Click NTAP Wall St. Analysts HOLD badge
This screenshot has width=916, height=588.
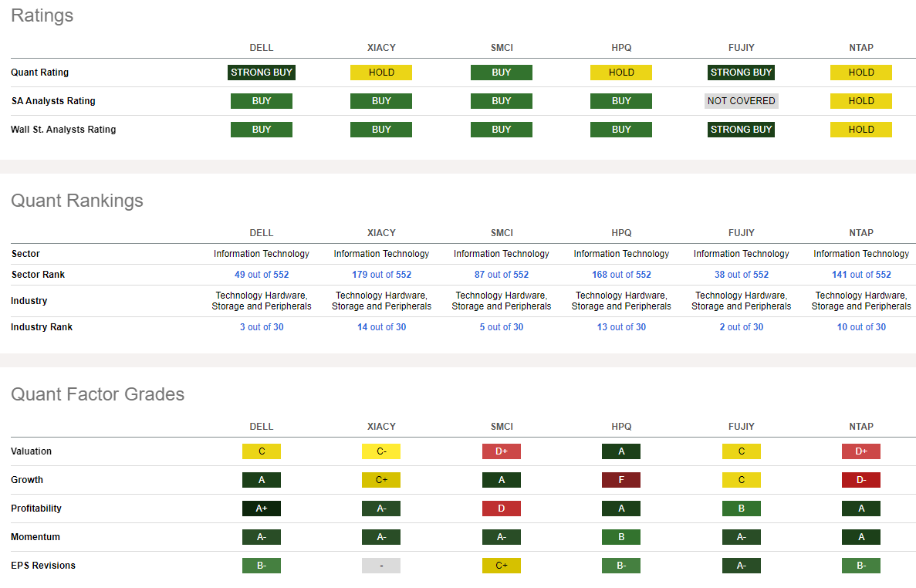tap(861, 130)
